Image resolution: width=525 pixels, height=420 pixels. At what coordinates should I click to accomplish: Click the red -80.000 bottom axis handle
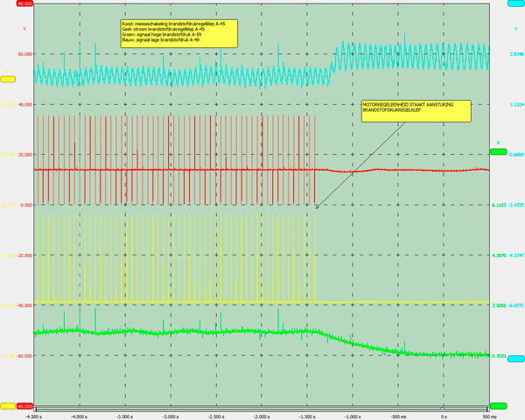24,406
